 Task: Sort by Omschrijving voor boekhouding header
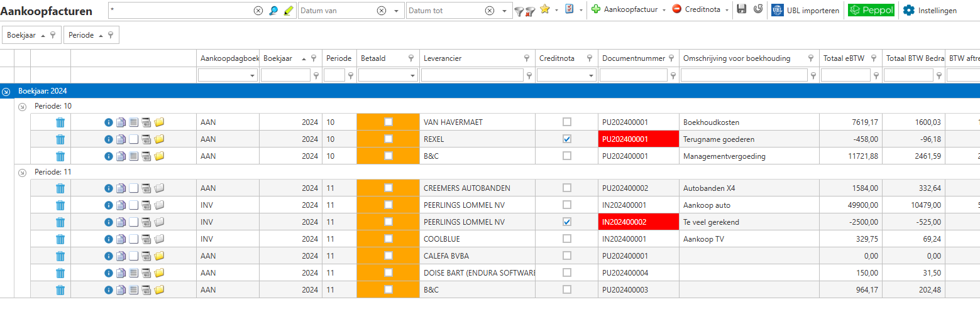[x=737, y=58]
